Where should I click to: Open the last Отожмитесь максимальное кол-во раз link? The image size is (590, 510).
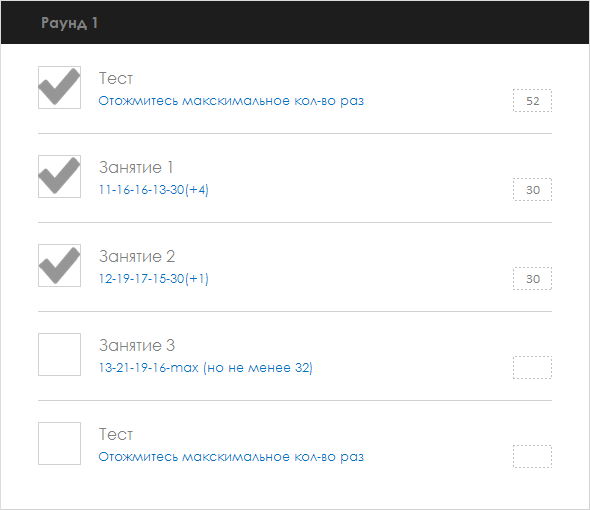(231, 457)
